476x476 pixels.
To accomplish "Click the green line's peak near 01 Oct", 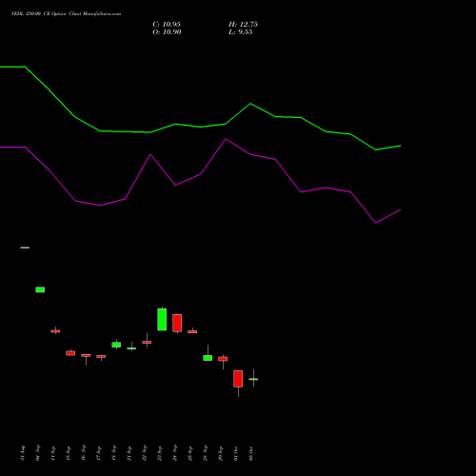I will point(250,104).
